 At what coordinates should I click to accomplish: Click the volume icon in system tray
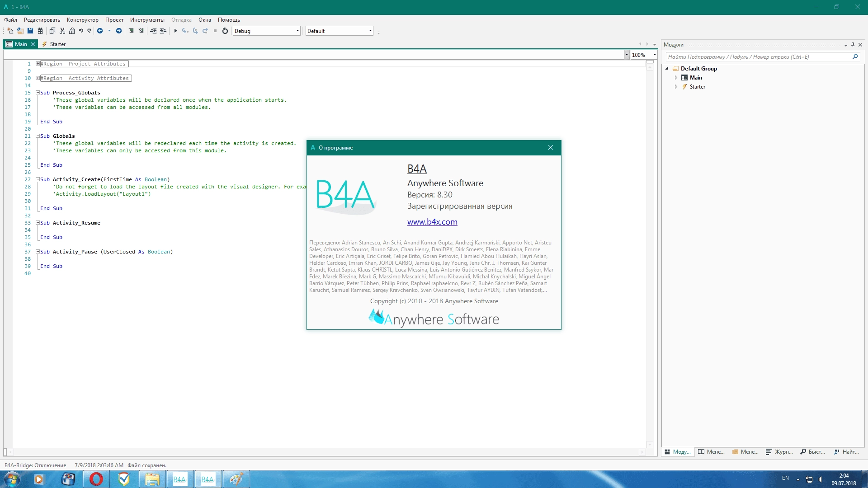click(820, 479)
